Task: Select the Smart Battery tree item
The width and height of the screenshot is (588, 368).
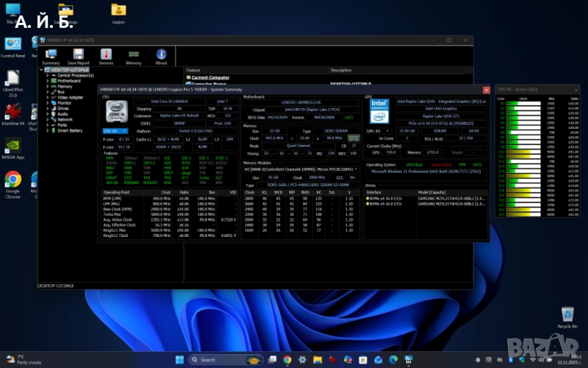Action: [x=70, y=130]
